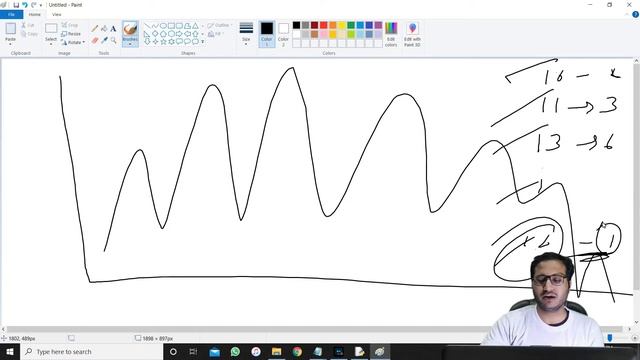Viewport: 640px width, 360px height.
Task: Pick the Oval shape
Action: [x=163, y=26]
